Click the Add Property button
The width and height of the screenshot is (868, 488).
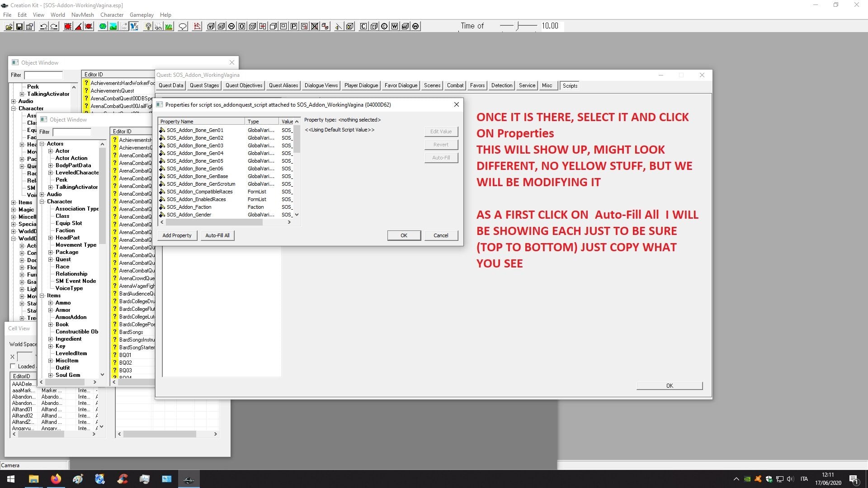click(177, 235)
